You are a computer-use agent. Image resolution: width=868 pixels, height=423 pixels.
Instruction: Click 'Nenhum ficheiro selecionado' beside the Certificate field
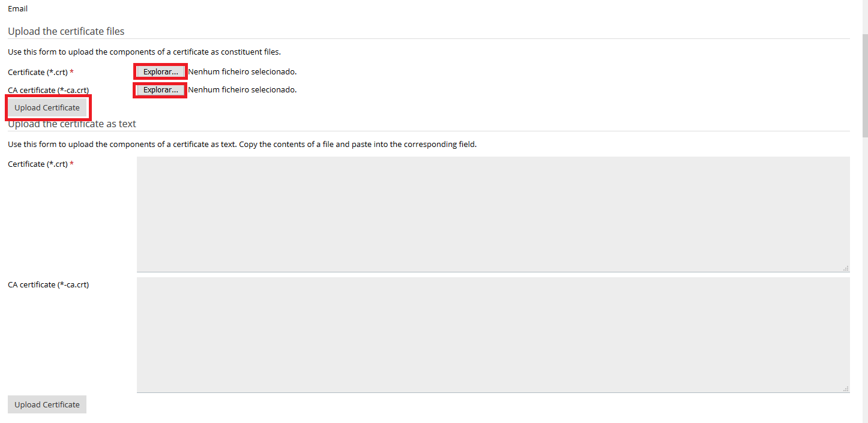click(243, 72)
